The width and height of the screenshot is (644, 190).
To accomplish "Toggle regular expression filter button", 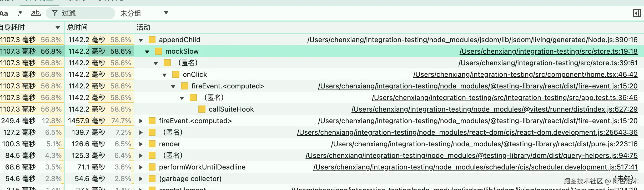I will coord(20,13).
